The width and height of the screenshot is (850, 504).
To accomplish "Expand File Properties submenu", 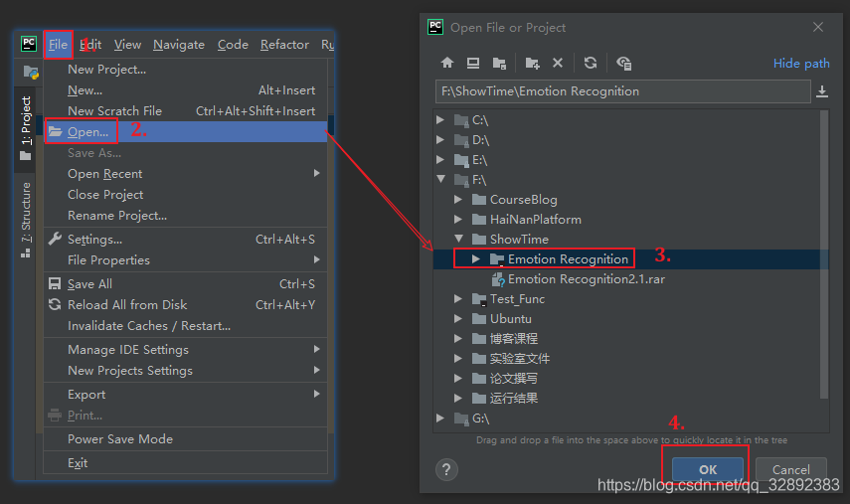I will [x=185, y=260].
